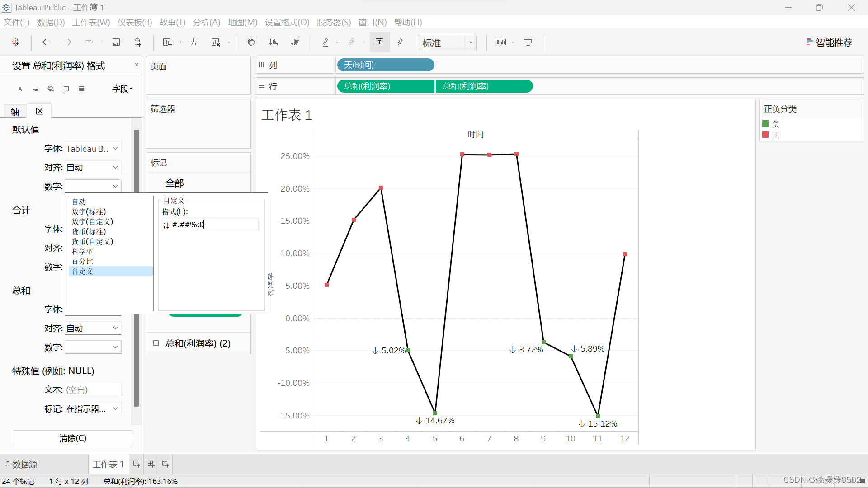Click the 智能推荐 button
The height and width of the screenshot is (488, 868).
[x=829, y=42]
